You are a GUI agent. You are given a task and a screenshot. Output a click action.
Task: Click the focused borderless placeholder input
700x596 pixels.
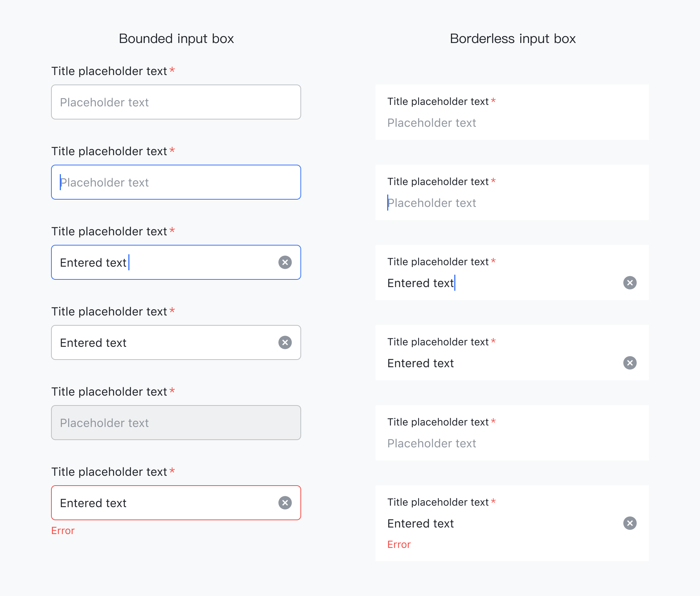(474, 203)
